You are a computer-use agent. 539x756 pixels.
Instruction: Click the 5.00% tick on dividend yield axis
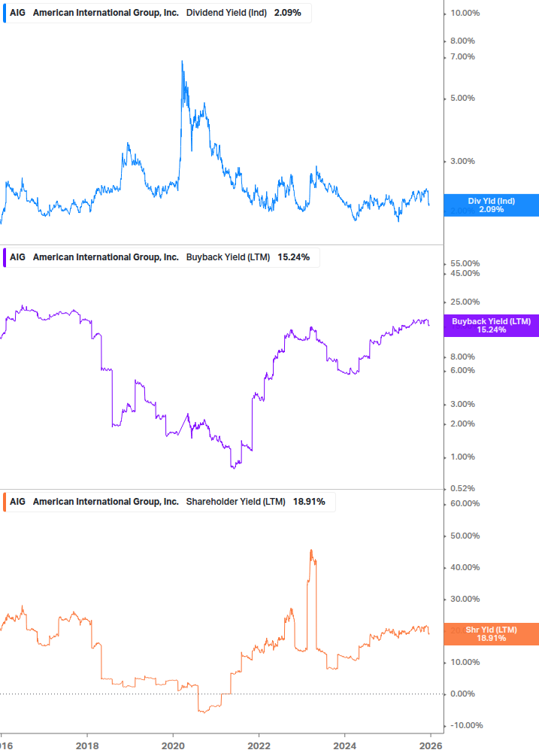[462, 98]
